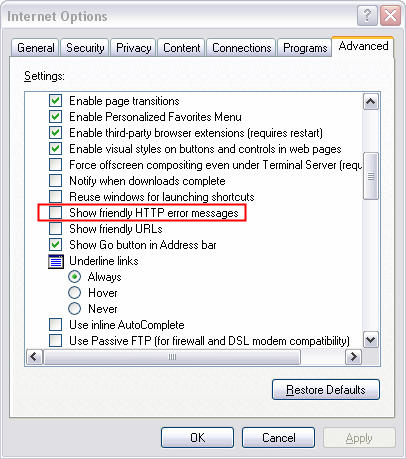Uncheck Enable page transitions

click(55, 101)
